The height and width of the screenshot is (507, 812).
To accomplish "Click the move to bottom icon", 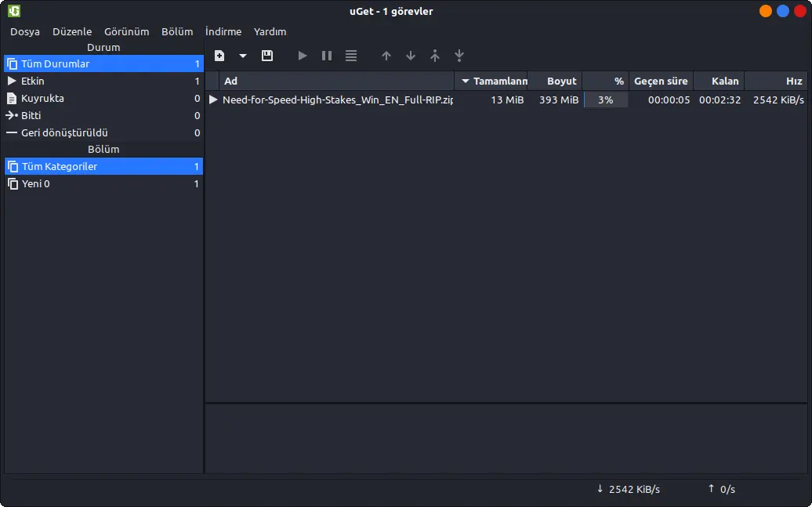I will pos(459,56).
